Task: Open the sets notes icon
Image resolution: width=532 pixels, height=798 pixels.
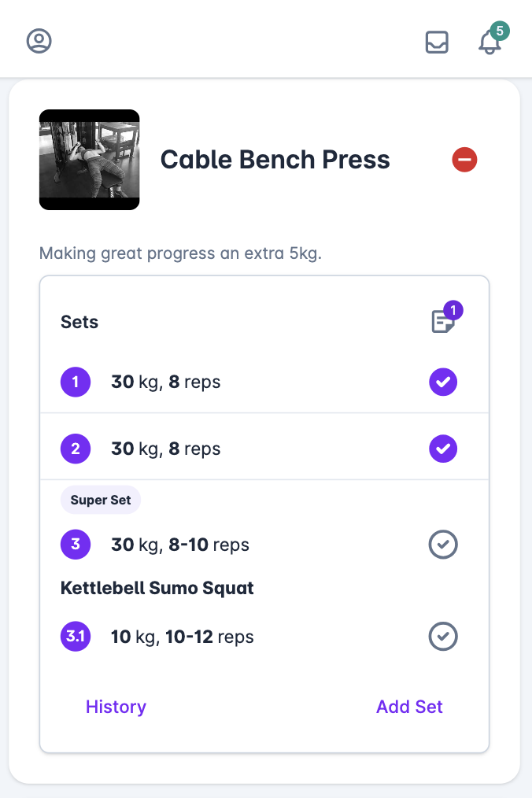Action: 443,322
